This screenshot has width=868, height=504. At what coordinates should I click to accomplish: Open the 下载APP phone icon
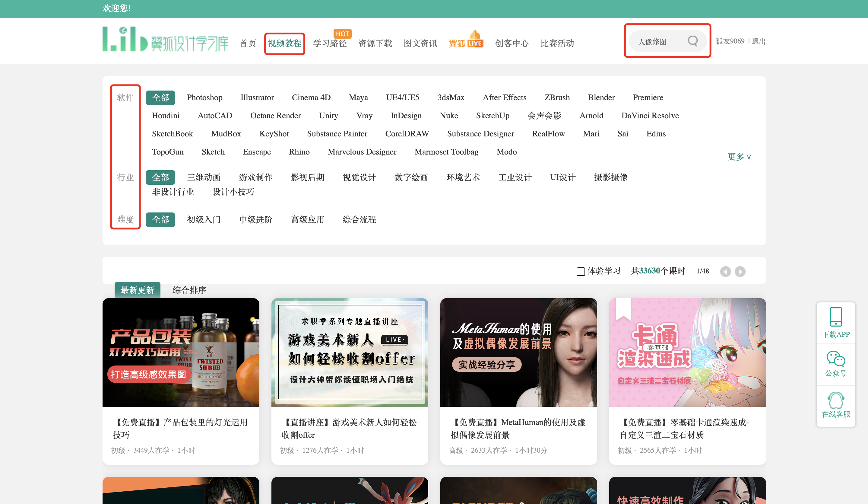click(836, 317)
